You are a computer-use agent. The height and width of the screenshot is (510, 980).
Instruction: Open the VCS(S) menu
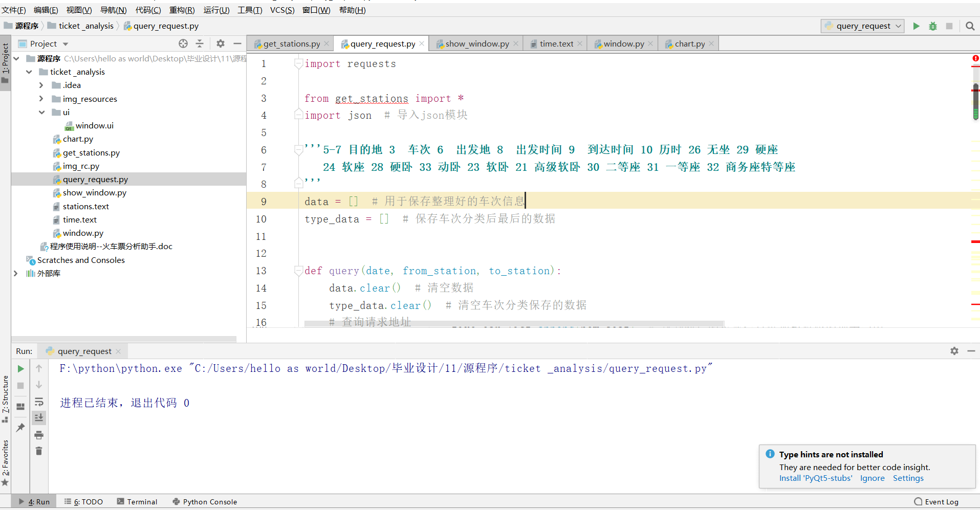coord(282,10)
